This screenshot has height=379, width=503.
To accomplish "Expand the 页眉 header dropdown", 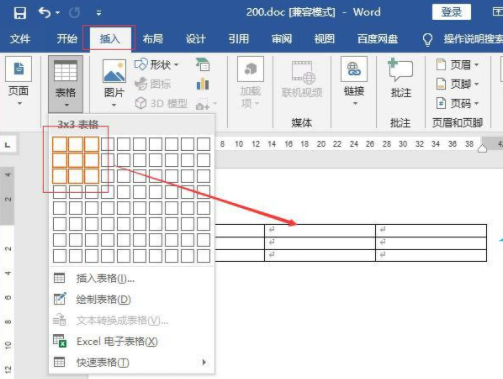I will (x=477, y=65).
